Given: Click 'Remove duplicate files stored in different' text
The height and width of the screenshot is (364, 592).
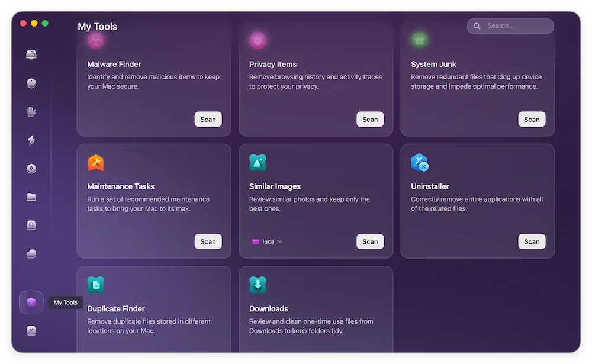Looking at the screenshot, I should click(149, 326).
